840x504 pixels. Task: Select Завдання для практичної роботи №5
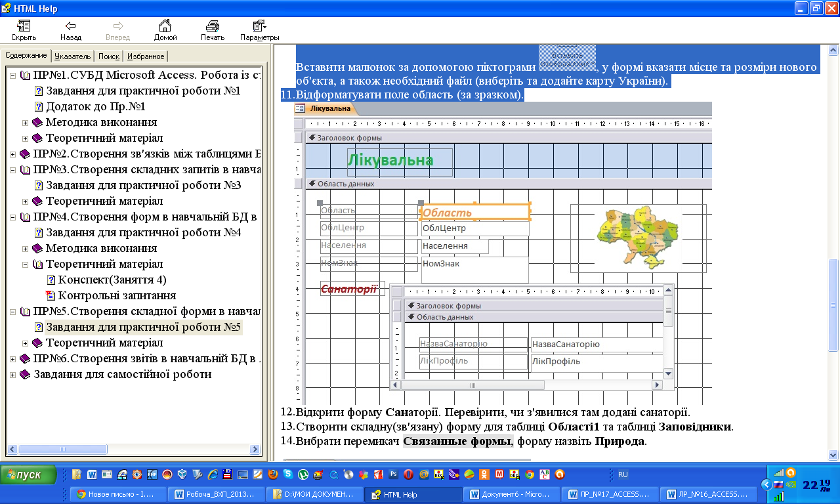click(144, 327)
